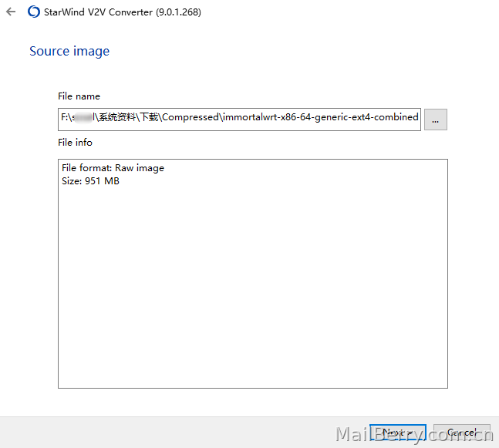Select the 'File format: Raw image' line
The image size is (499, 448).
point(113,168)
